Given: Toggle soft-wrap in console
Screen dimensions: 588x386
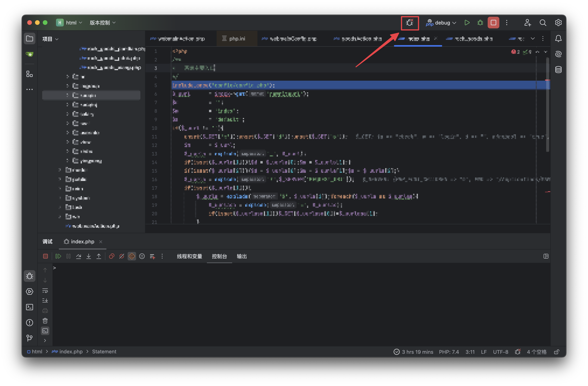Looking at the screenshot, I should (45, 291).
